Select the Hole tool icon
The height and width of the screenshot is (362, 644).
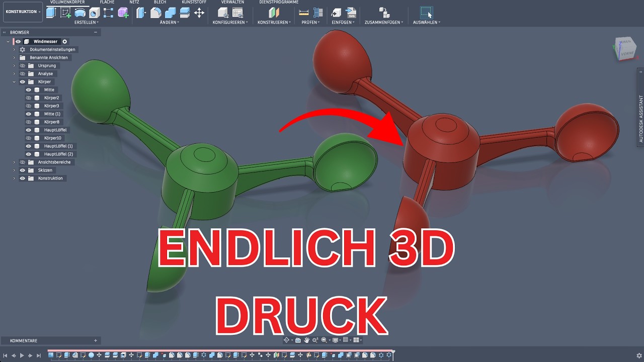point(94,13)
